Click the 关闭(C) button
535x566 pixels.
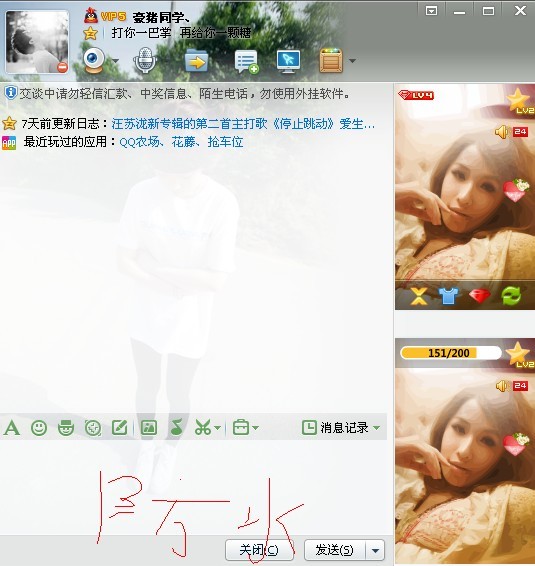coord(259,550)
